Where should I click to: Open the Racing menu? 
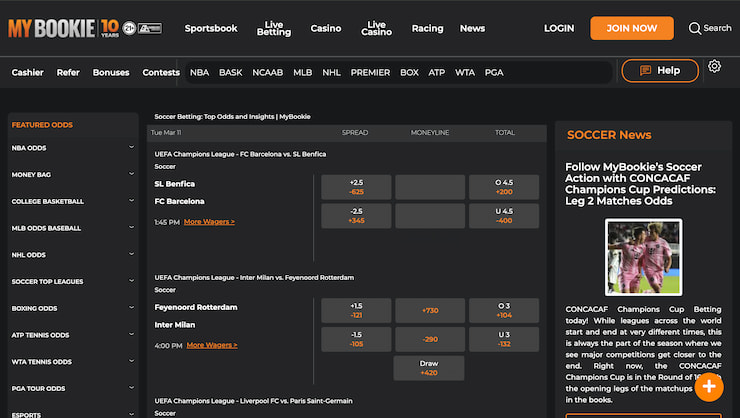pyautogui.click(x=427, y=28)
